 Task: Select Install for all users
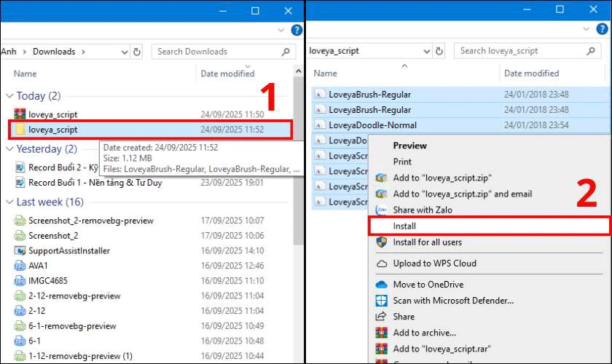point(428,242)
